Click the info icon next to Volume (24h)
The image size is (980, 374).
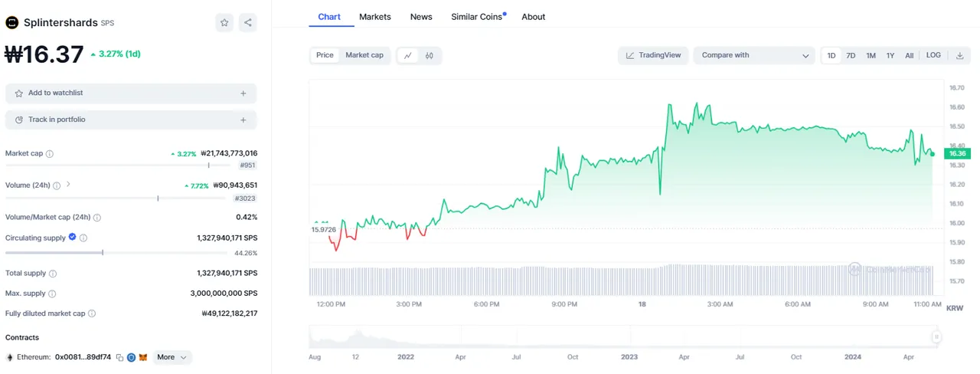click(57, 185)
